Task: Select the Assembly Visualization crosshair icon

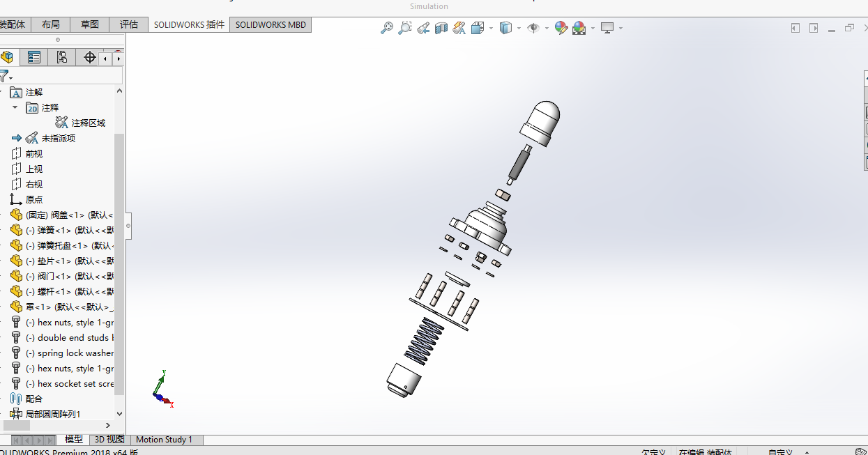Action: (89, 56)
